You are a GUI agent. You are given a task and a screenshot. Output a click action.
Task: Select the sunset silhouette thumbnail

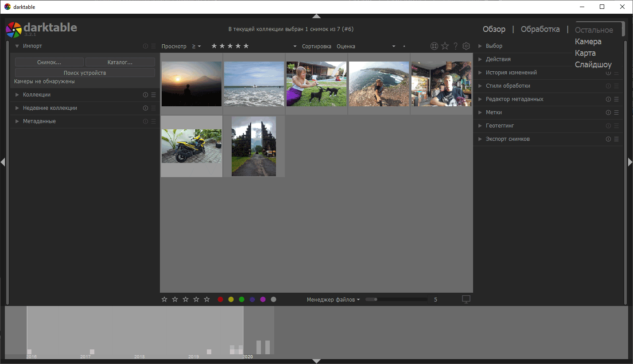pos(191,84)
